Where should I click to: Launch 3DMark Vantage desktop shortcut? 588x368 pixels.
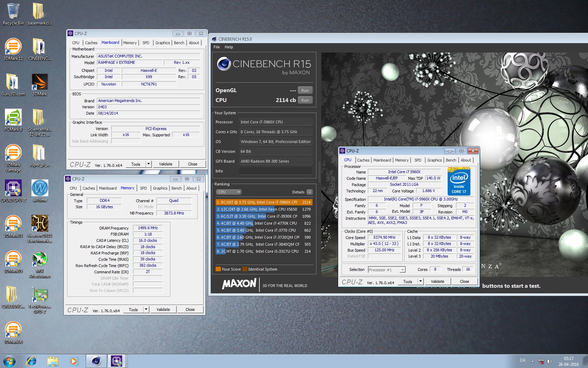pyautogui.click(x=13, y=158)
